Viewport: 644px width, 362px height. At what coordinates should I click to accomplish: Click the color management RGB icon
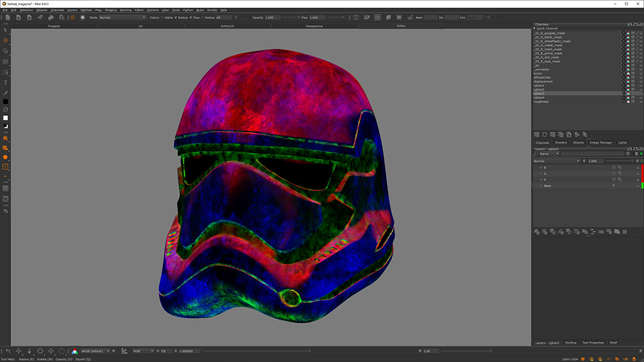click(x=74, y=351)
